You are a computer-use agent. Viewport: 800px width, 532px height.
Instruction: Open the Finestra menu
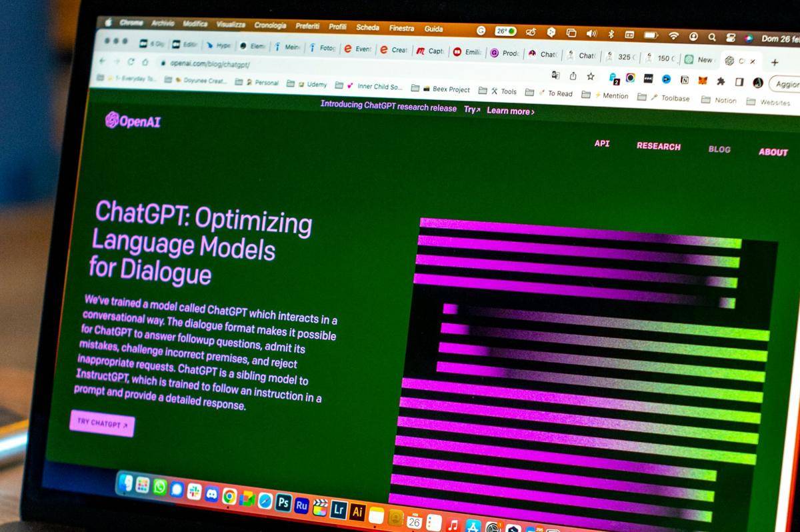[401, 28]
